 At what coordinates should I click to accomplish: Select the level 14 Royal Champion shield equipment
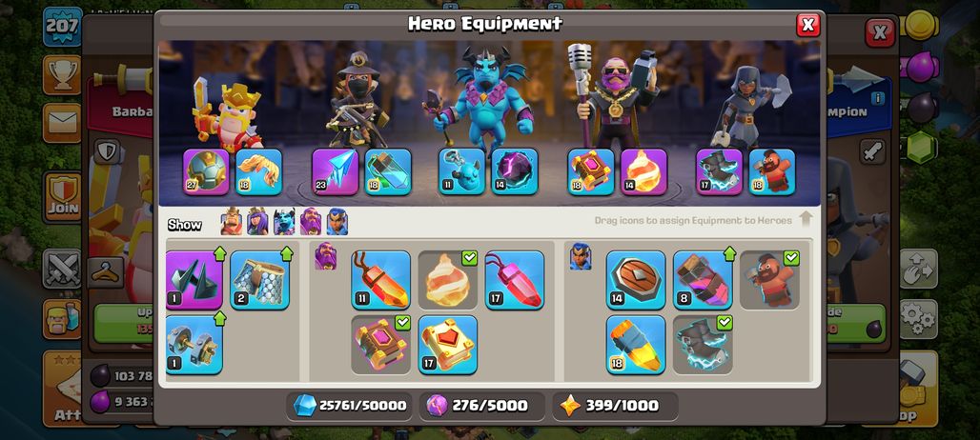[636, 280]
